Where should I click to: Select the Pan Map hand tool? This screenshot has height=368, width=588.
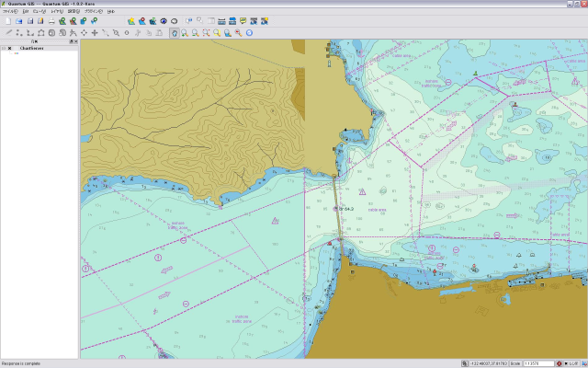click(175, 32)
